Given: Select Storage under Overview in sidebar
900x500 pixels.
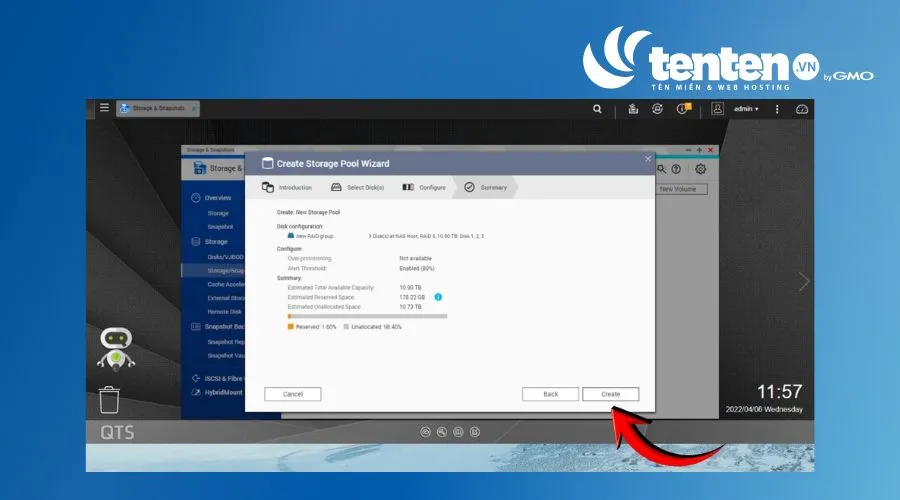Looking at the screenshot, I should pos(218,213).
